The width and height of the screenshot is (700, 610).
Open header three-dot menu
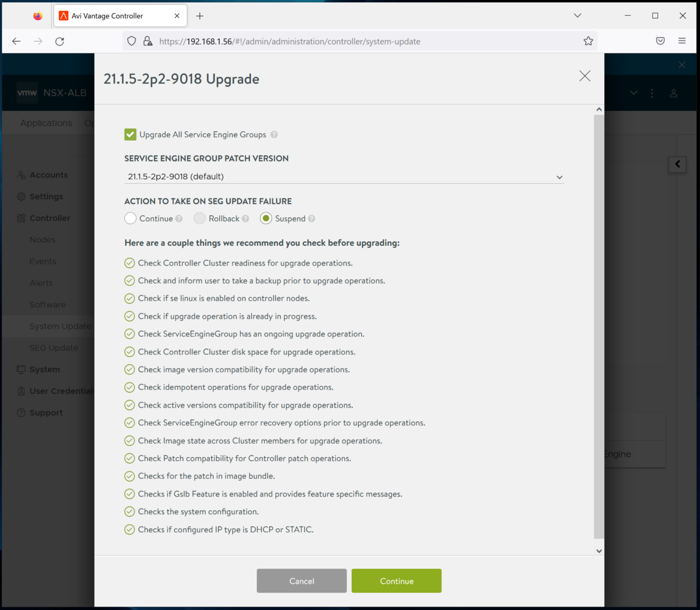652,93
